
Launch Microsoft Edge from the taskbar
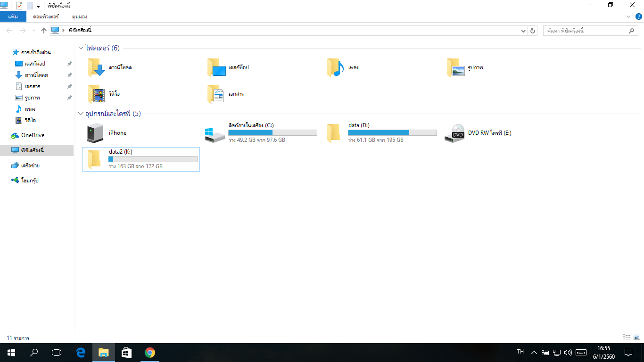(x=81, y=353)
